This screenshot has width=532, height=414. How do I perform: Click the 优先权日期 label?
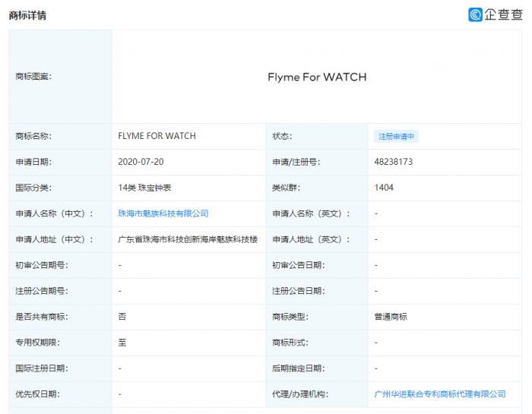click(x=37, y=394)
